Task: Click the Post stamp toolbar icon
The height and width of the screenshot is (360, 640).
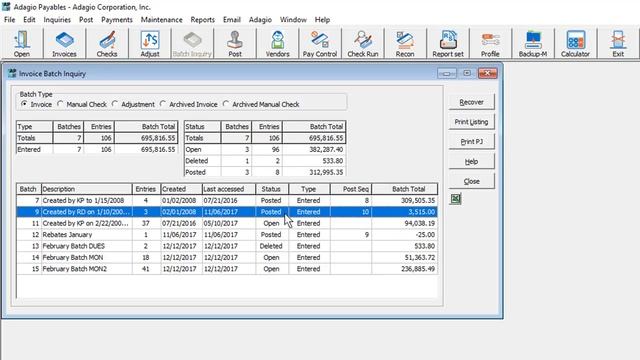Action: click(235, 43)
